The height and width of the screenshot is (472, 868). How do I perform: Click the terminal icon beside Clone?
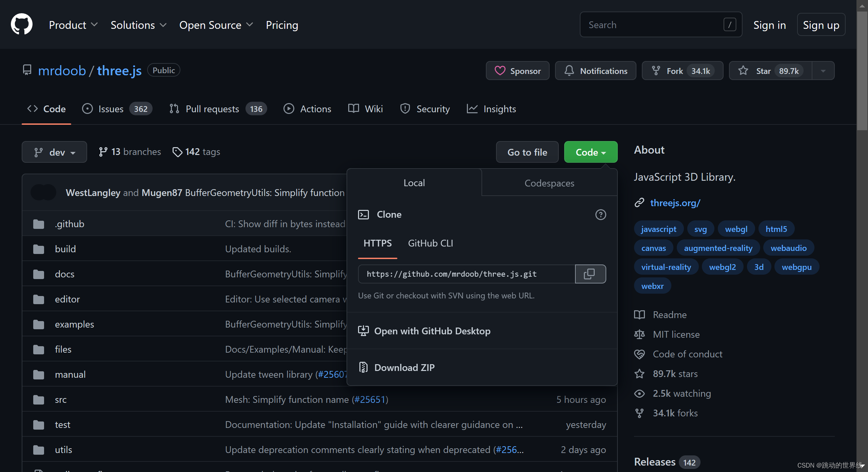(x=363, y=215)
